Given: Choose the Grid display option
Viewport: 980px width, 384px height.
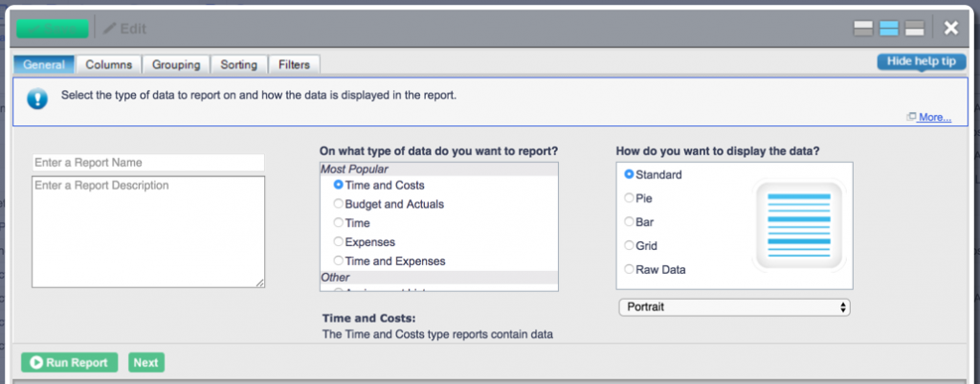Looking at the screenshot, I should tap(630, 246).
